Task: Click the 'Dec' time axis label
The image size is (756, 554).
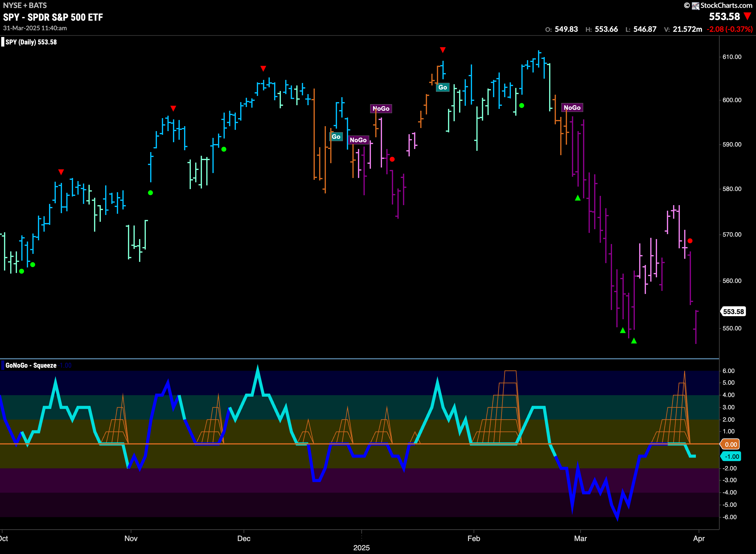Action: [244, 539]
